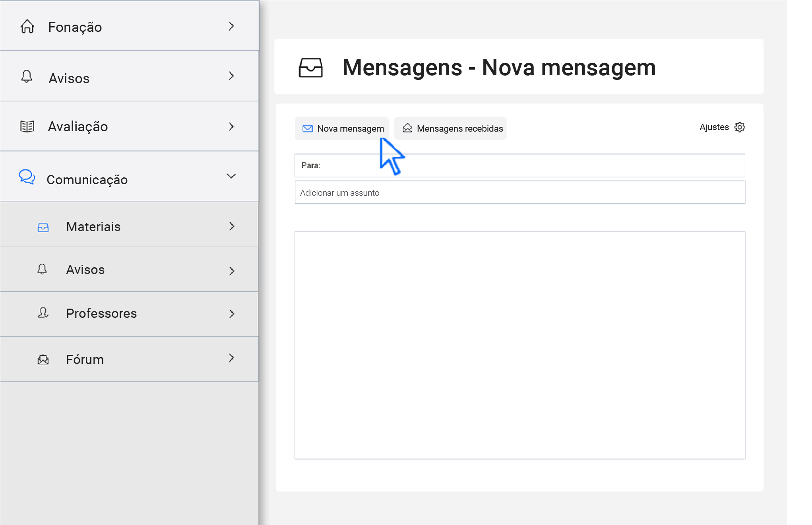
Task: Click the large inbox icon in page header
Action: pyautogui.click(x=311, y=68)
